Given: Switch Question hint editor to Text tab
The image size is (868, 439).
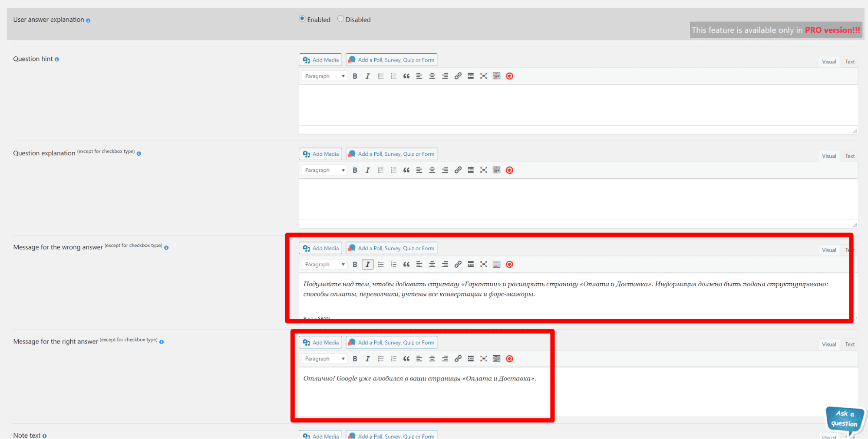Looking at the screenshot, I should 849,62.
